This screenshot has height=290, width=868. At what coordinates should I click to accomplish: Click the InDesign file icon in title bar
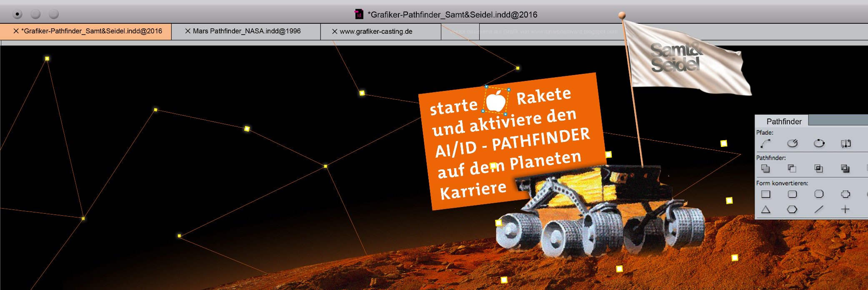click(x=359, y=14)
